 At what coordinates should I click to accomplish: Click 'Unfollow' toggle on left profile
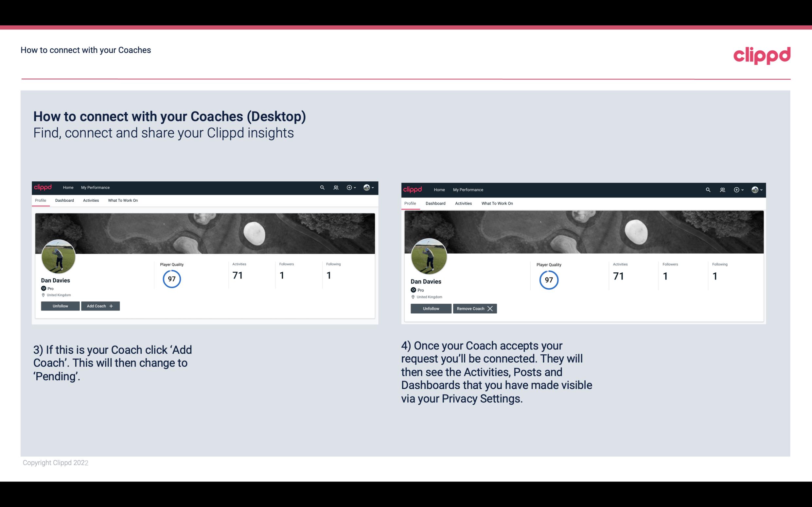click(x=60, y=306)
